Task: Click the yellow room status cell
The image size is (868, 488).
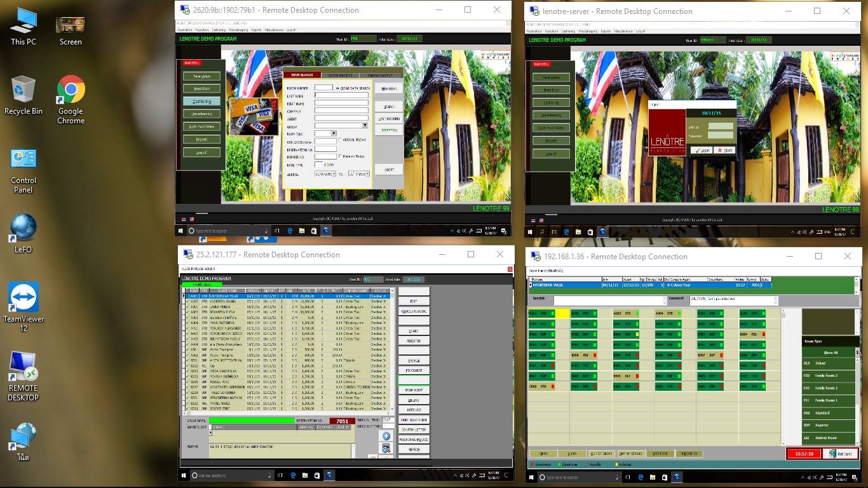Action: pyautogui.click(x=562, y=313)
